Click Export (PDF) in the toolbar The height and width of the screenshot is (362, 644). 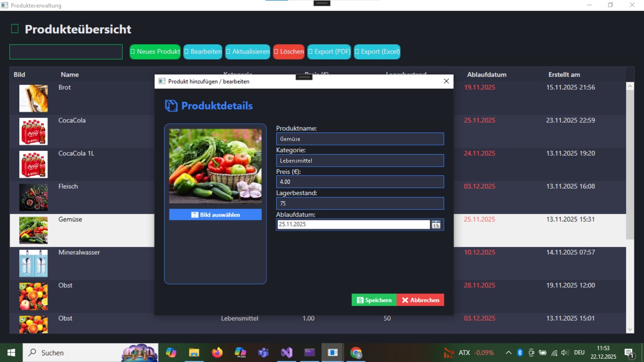point(329,52)
